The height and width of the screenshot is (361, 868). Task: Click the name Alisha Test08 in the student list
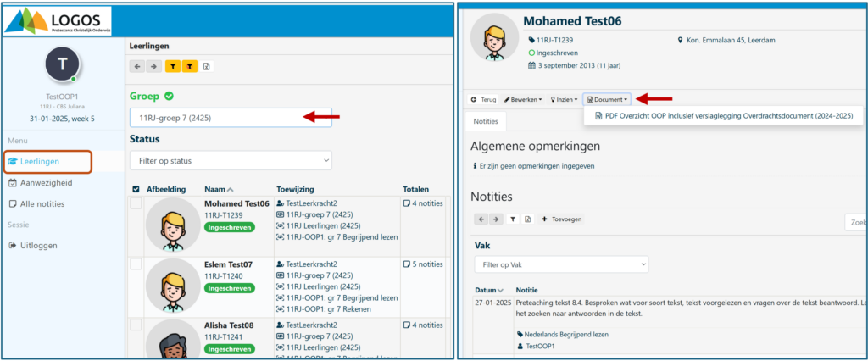(x=229, y=325)
